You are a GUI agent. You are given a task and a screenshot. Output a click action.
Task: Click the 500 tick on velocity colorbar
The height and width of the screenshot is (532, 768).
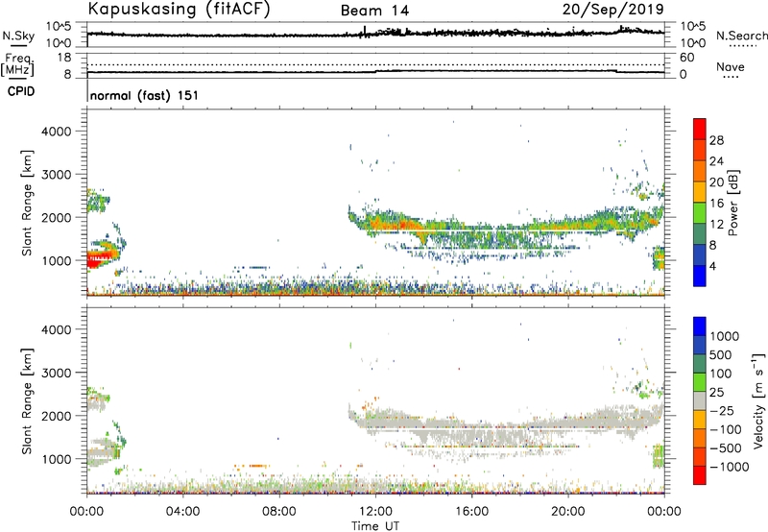pyautogui.click(x=721, y=354)
